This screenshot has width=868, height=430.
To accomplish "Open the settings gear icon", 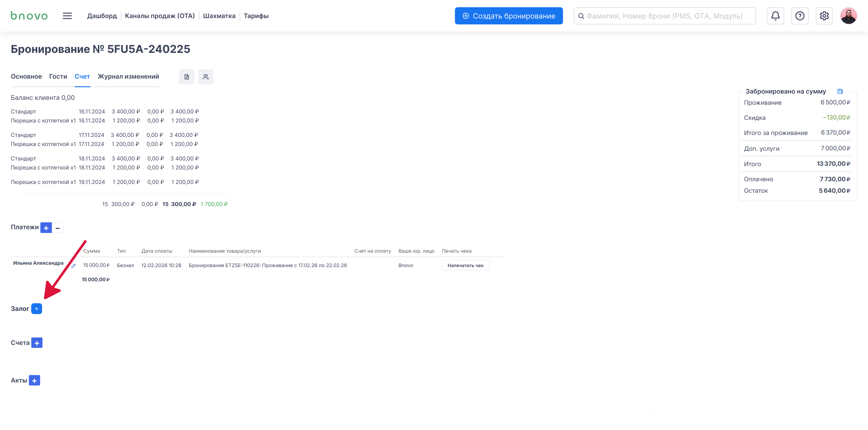I will 824,16.
